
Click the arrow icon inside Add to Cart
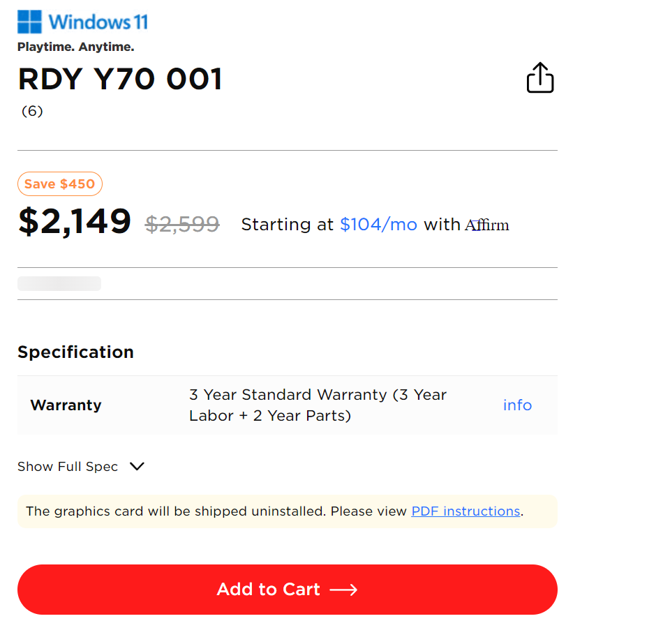pyautogui.click(x=343, y=590)
